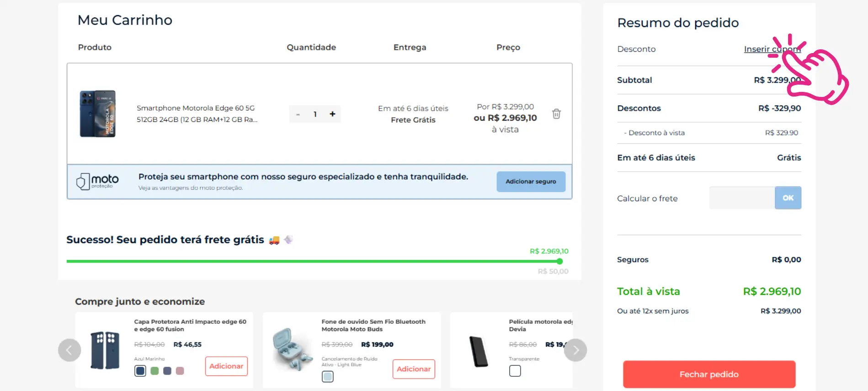Click the 'Ou até 12x sem juros' text
Screen dimensions: 868x391
(653, 311)
